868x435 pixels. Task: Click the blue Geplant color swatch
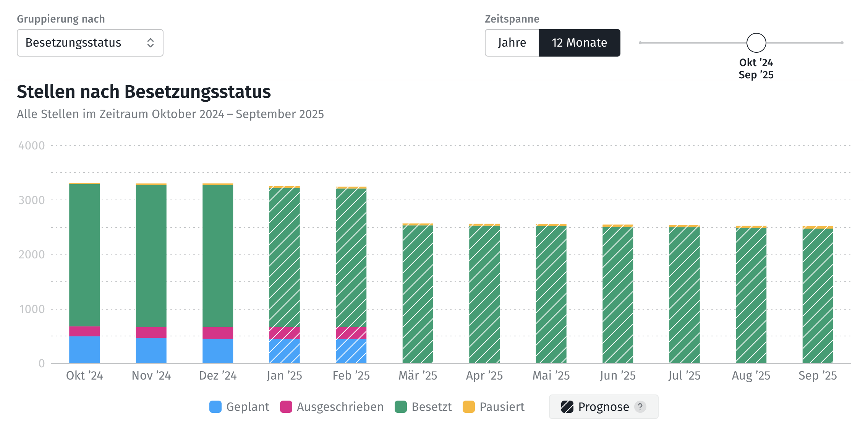click(215, 407)
